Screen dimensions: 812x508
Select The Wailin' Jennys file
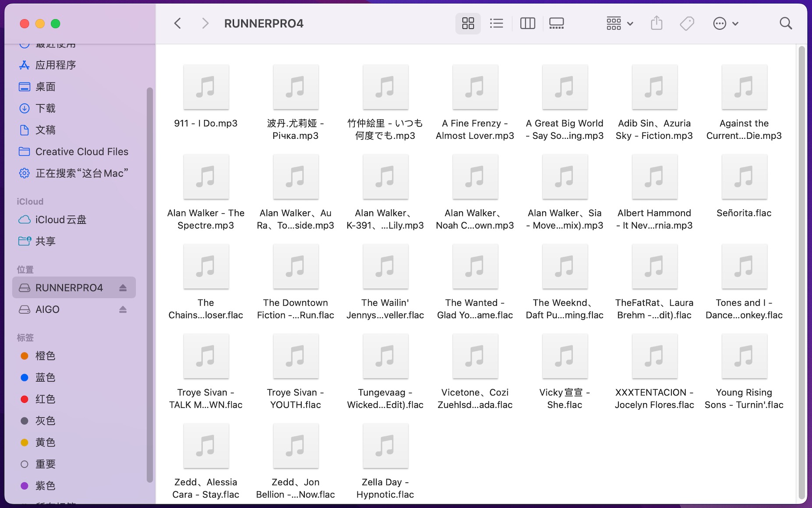coord(385,282)
